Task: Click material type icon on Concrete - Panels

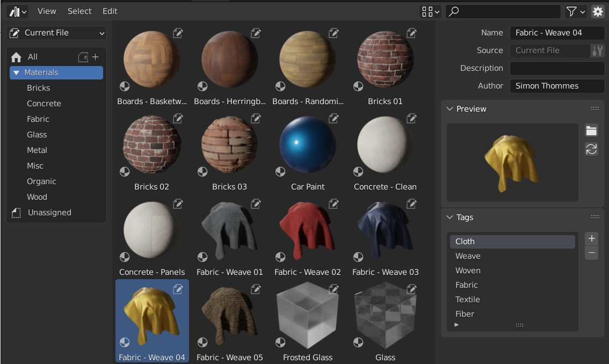Action: pyautogui.click(x=125, y=257)
